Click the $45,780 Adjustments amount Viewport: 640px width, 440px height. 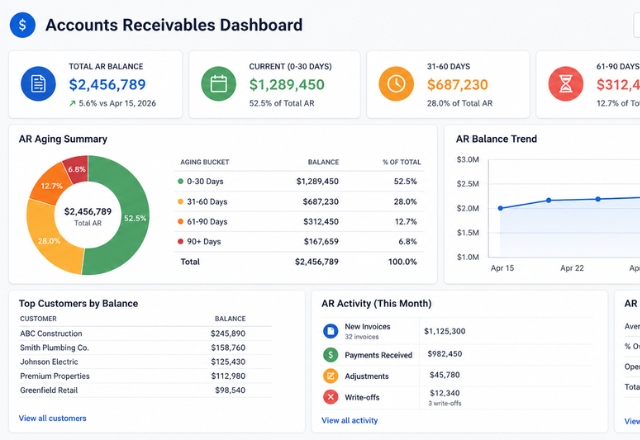tap(445, 375)
